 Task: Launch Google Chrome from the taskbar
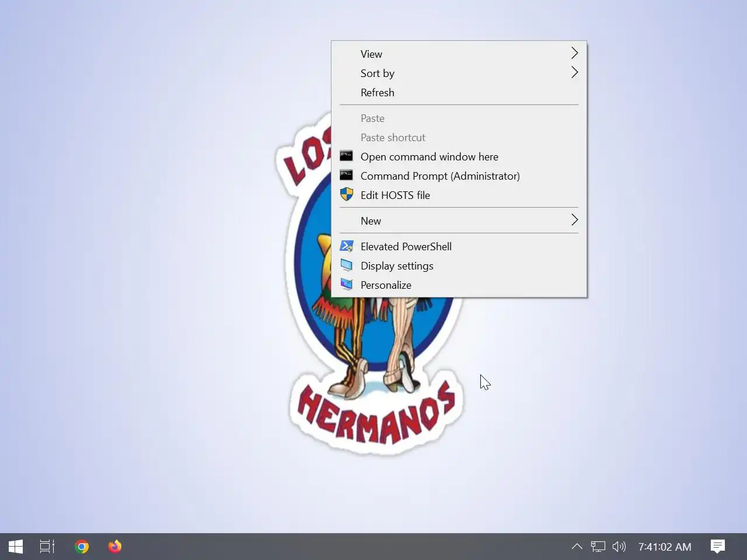(82, 547)
